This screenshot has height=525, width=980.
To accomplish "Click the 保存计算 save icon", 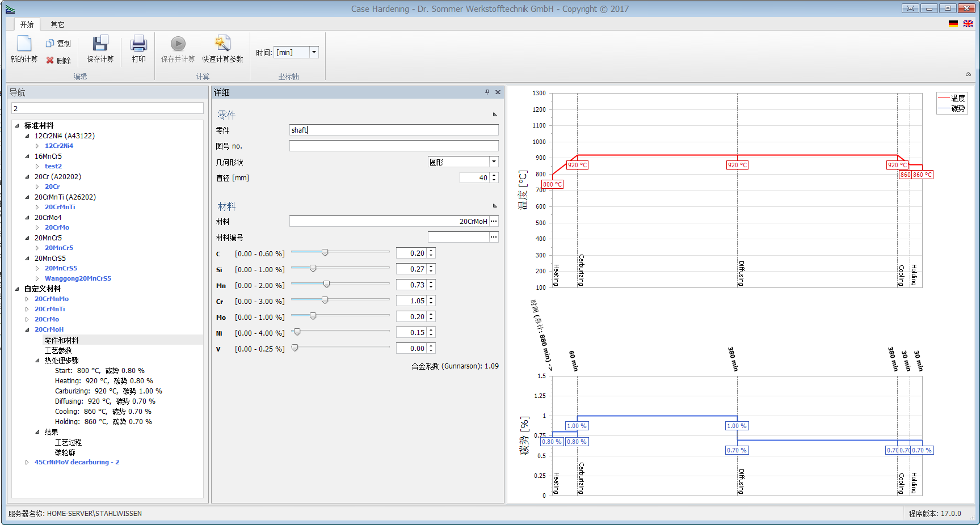I will [100, 44].
